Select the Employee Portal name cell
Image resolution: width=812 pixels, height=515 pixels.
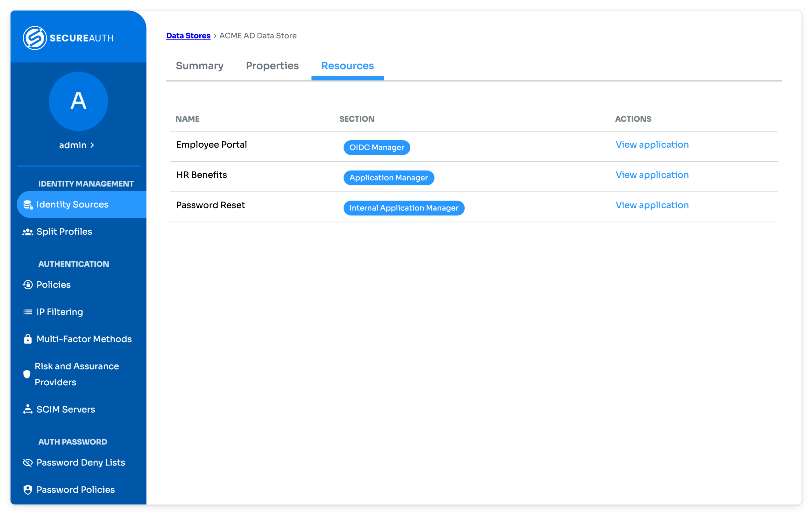point(211,145)
